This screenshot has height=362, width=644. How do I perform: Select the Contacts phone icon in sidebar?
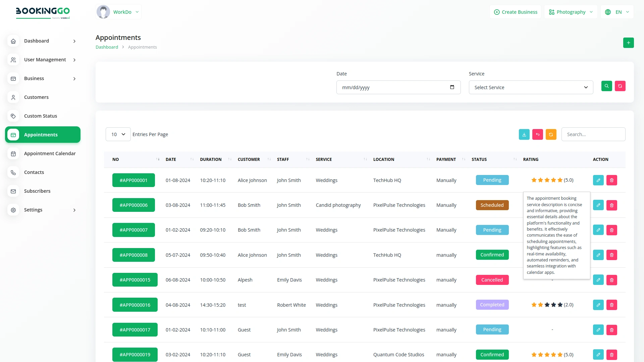(x=13, y=172)
